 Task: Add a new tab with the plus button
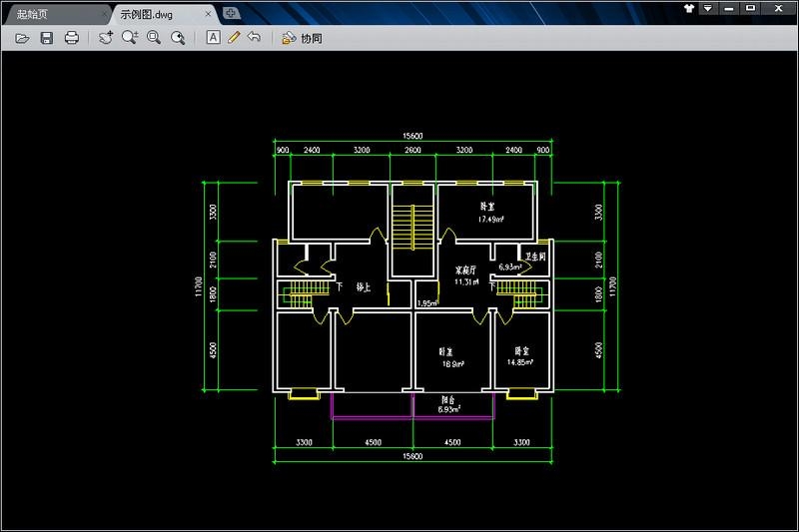231,13
